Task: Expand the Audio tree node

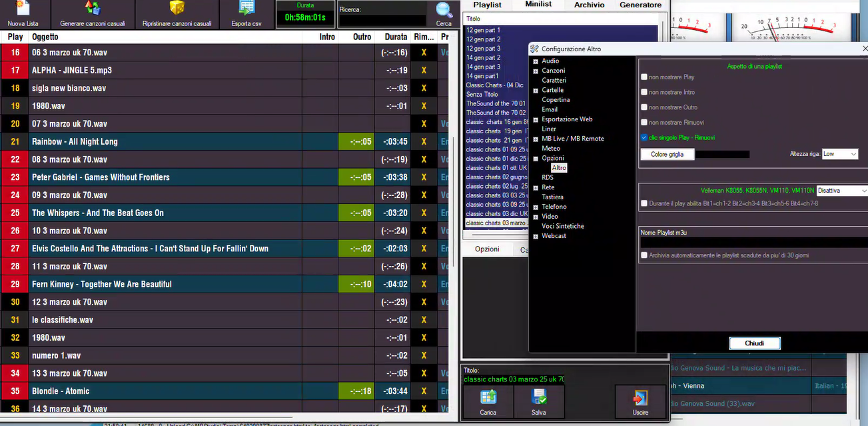Action: (535, 61)
